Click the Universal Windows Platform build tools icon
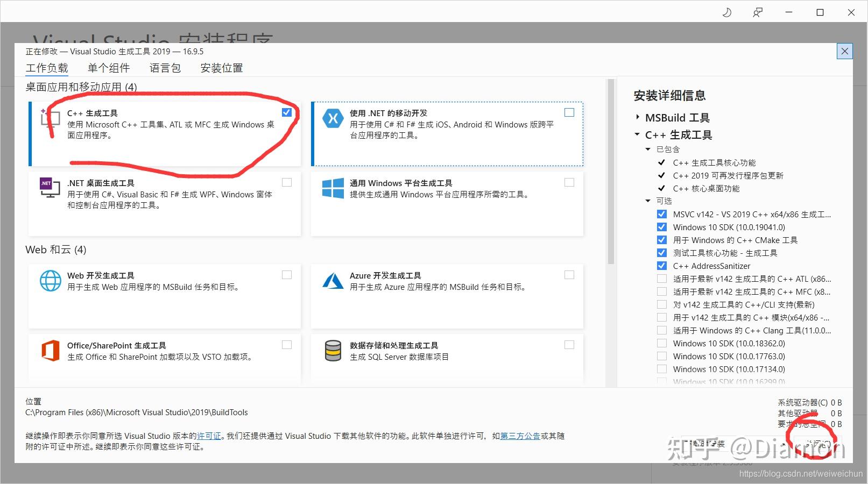Screen dimensions: 868x484 (333, 188)
